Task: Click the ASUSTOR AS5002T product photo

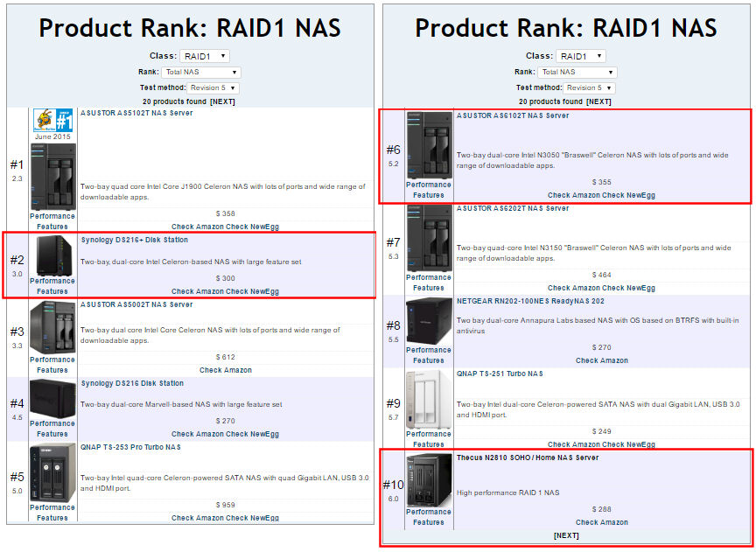Action: (x=53, y=328)
